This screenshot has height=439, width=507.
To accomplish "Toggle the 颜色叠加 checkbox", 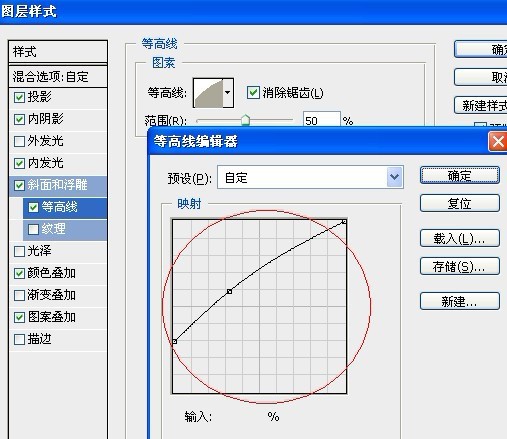I will pyautogui.click(x=19, y=273).
